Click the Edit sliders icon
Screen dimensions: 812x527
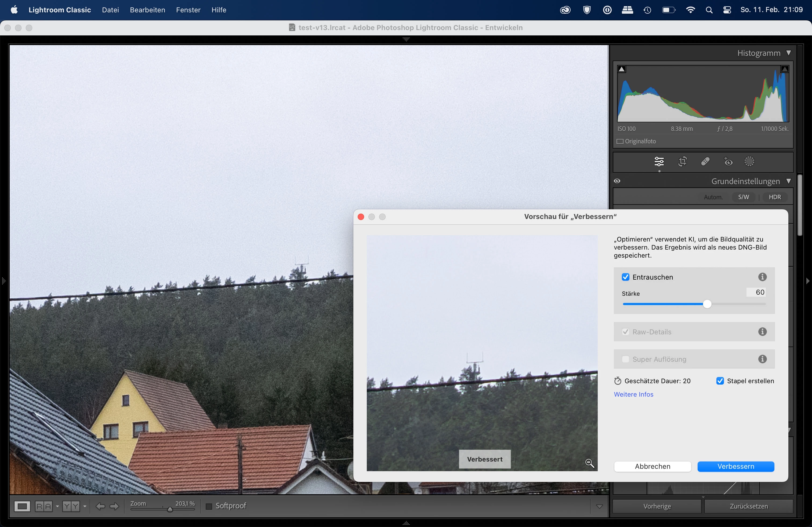click(x=659, y=162)
